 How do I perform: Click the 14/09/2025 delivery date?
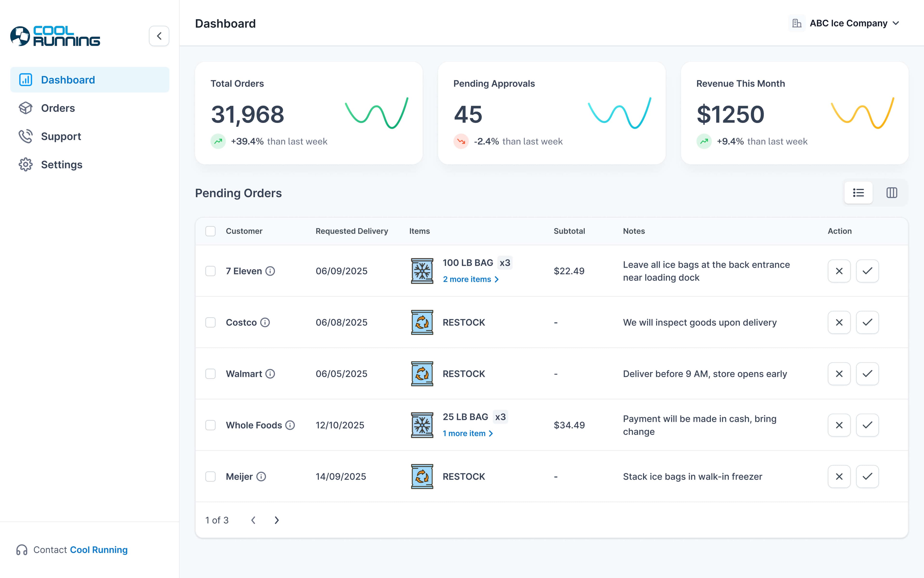pos(340,476)
